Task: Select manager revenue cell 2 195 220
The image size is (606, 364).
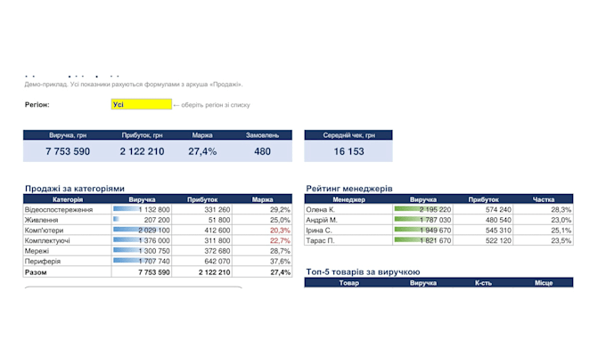Action: [422, 210]
